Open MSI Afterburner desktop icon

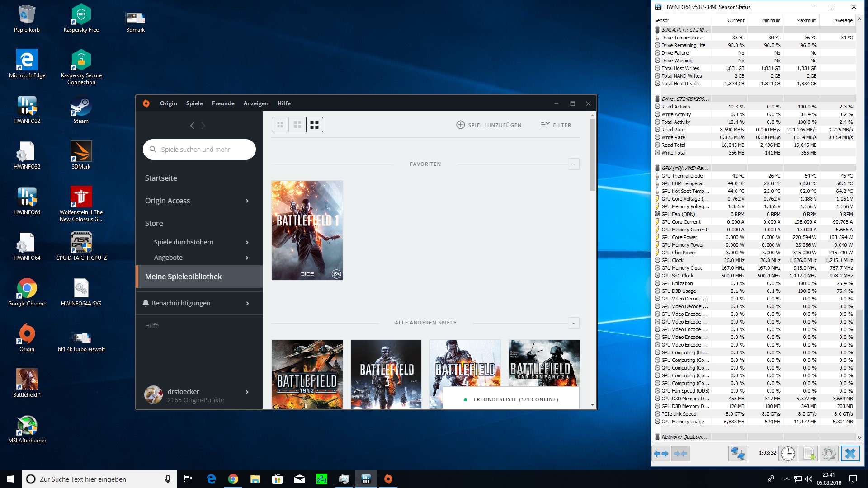tap(27, 429)
